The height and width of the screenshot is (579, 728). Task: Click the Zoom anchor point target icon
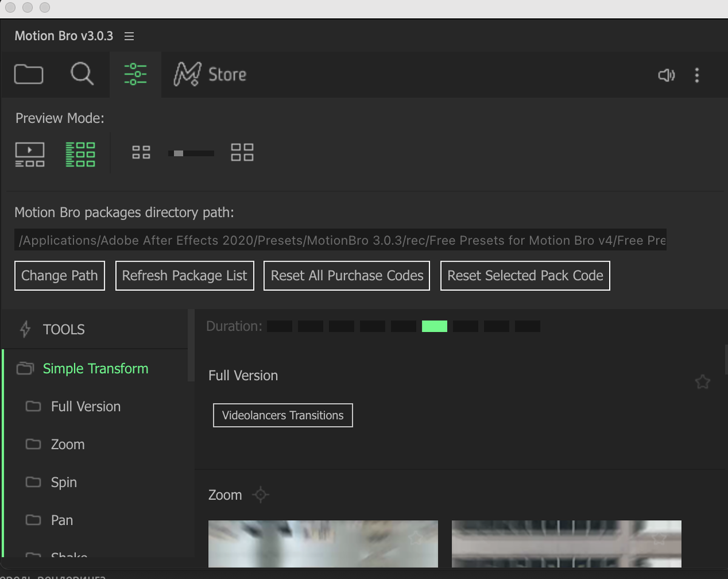(x=261, y=495)
